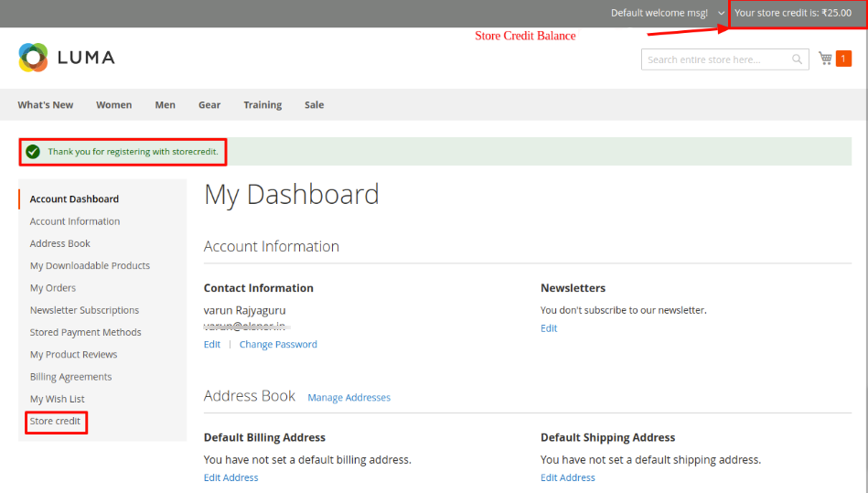Click the search magnifier icon
This screenshot has width=868, height=493.
[x=798, y=59]
